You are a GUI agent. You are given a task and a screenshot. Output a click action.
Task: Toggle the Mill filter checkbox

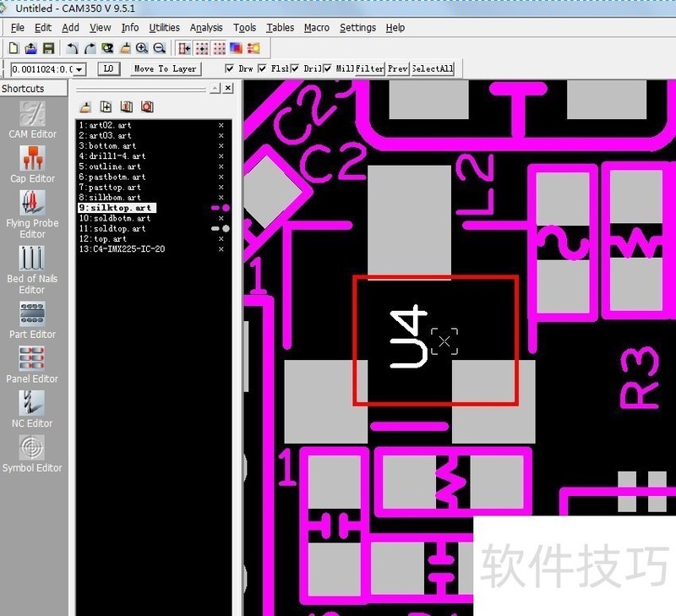[328, 68]
